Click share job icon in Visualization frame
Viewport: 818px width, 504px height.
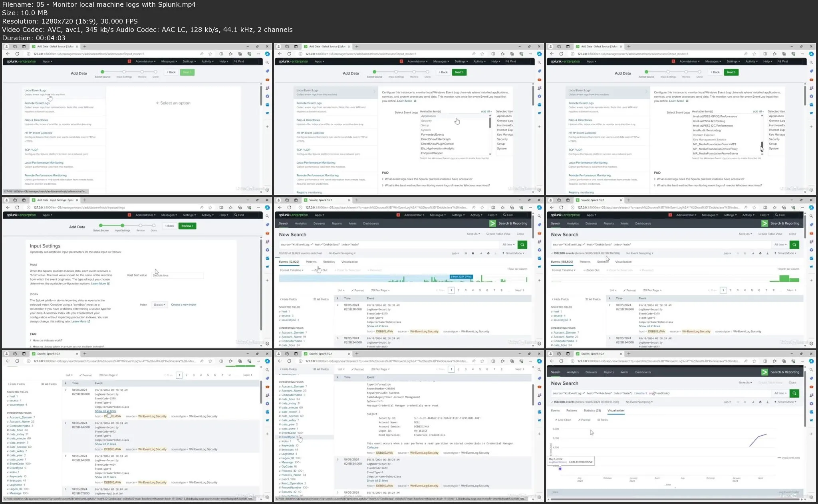(x=753, y=402)
